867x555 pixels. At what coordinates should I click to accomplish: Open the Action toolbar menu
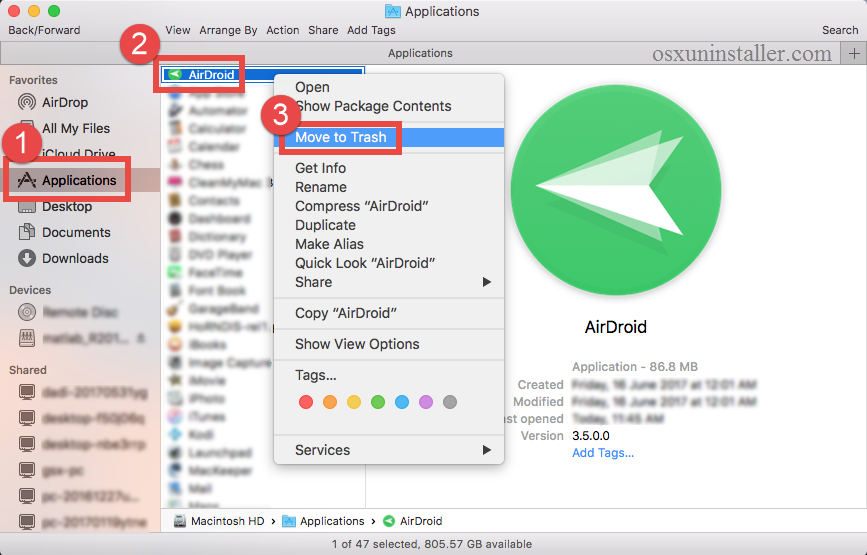283,30
